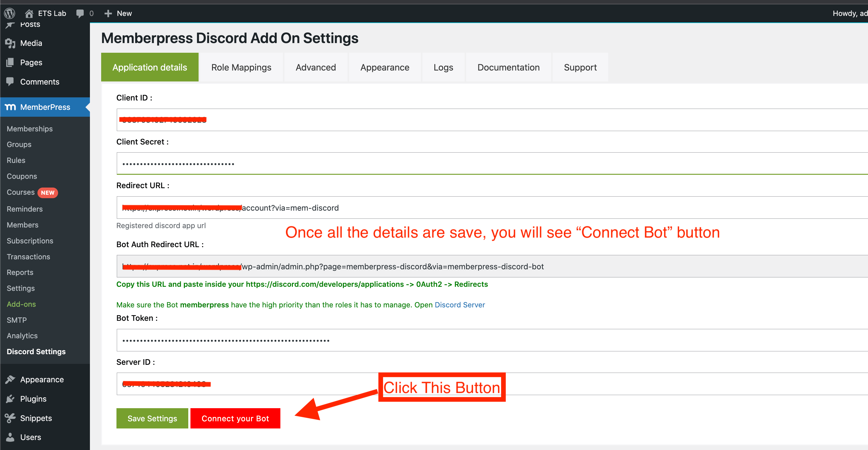Click into the Server ID field
This screenshot has height=450, width=868.
coord(492,384)
